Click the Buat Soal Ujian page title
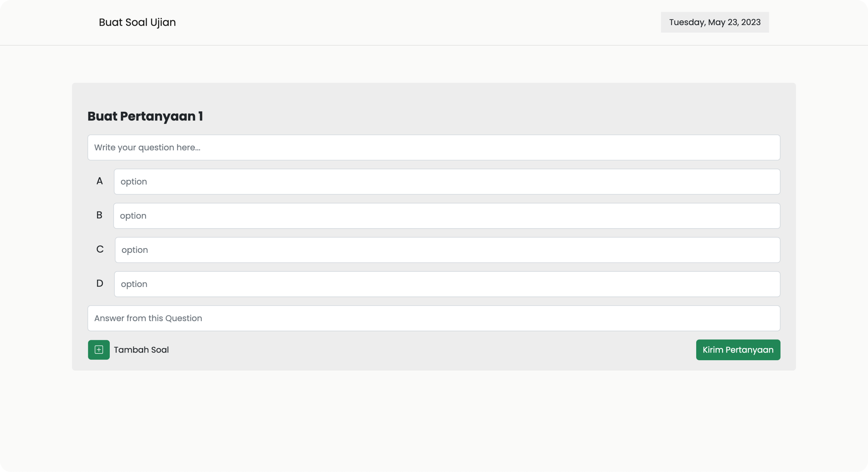Screen dimensions: 868x472 tap(137, 22)
